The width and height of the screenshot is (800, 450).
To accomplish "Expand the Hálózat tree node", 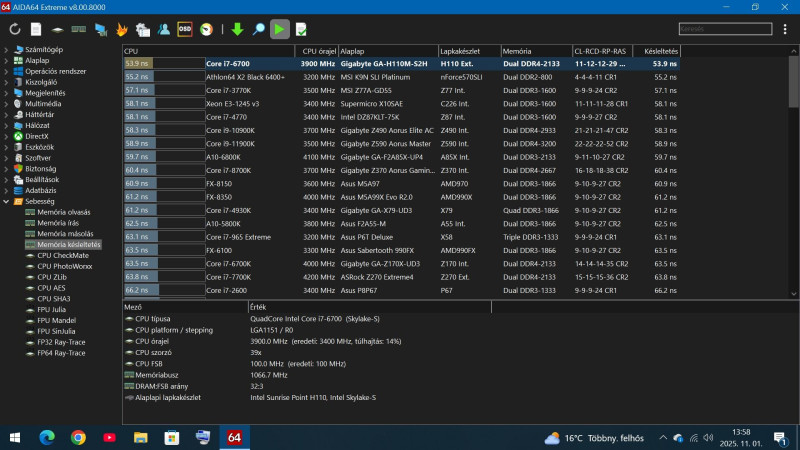I will pos(6,126).
